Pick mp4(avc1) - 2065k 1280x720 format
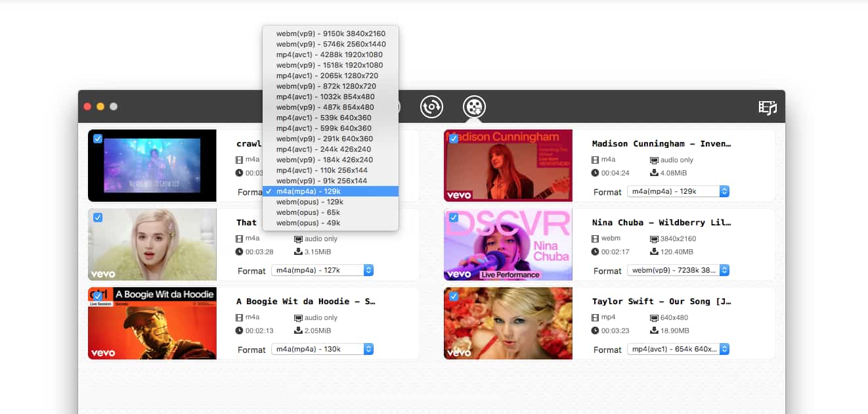Viewport: 868px width, 414px height. click(330, 76)
